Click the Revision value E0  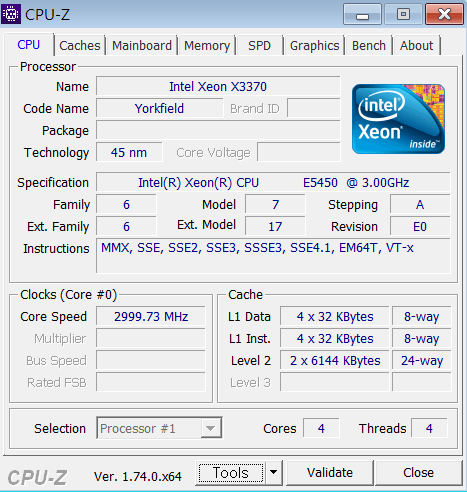pyautogui.click(x=420, y=227)
